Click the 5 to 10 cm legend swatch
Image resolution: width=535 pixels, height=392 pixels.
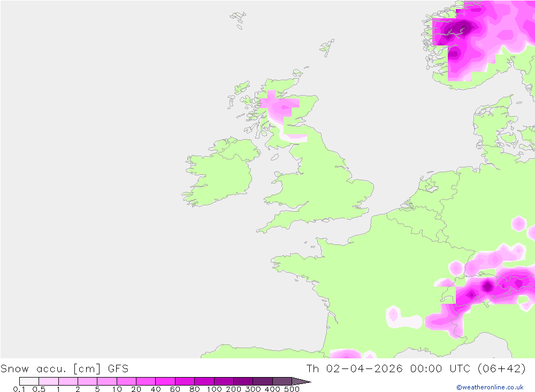[107, 381]
